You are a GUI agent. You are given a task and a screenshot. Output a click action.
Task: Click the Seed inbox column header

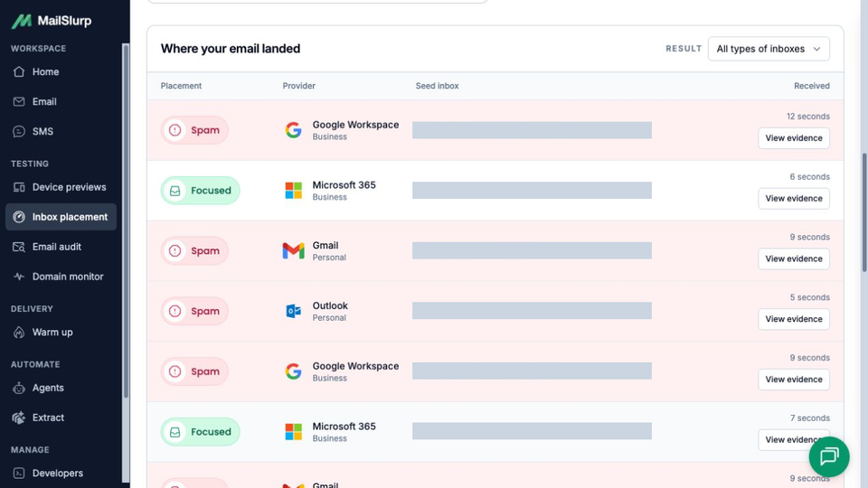coord(438,86)
